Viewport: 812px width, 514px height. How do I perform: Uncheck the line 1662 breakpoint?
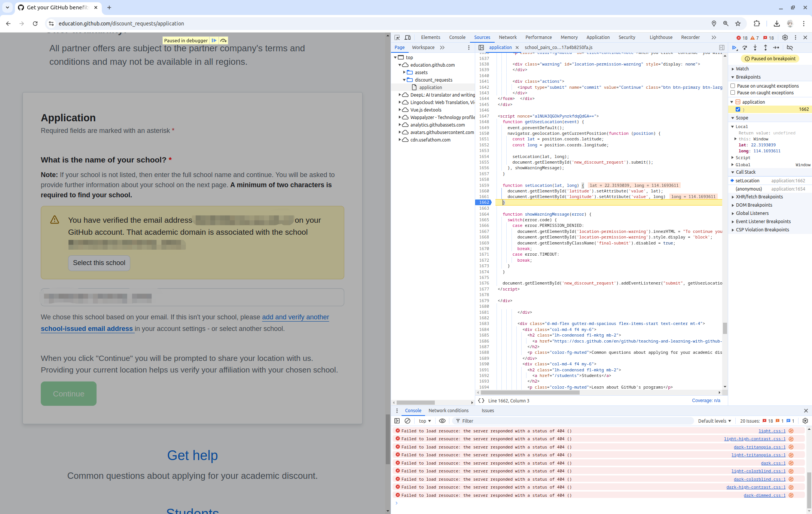[738, 109]
